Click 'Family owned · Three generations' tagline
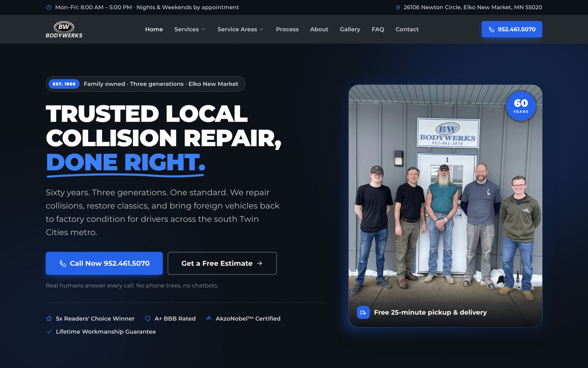 (x=161, y=84)
